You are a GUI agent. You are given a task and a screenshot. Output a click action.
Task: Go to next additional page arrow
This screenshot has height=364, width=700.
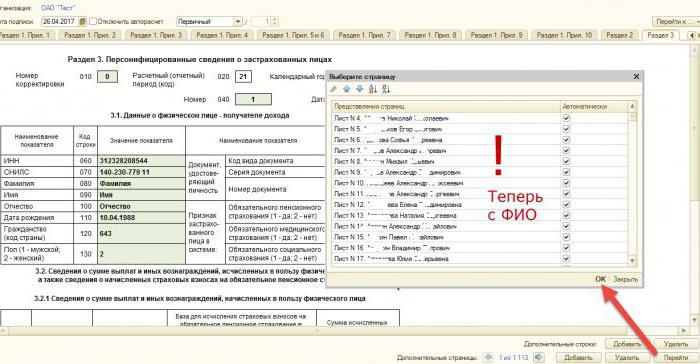[x=538, y=357]
